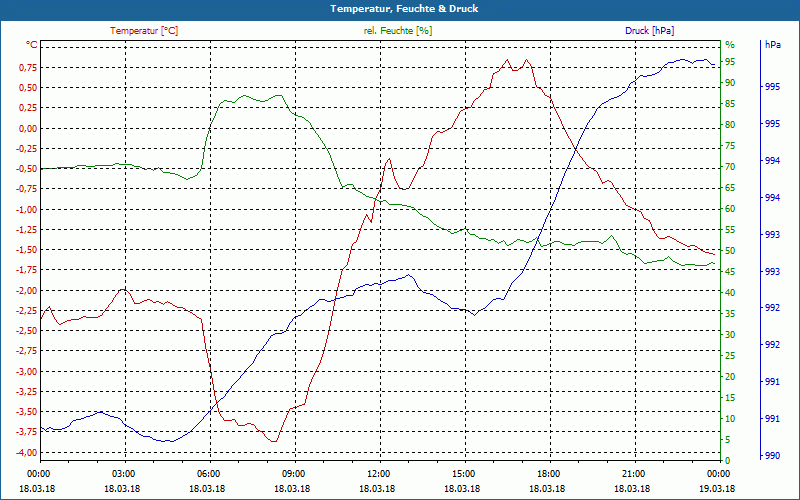Select the green "rel. Feuchte [%]" legend label
The image size is (800, 500).
point(398,31)
